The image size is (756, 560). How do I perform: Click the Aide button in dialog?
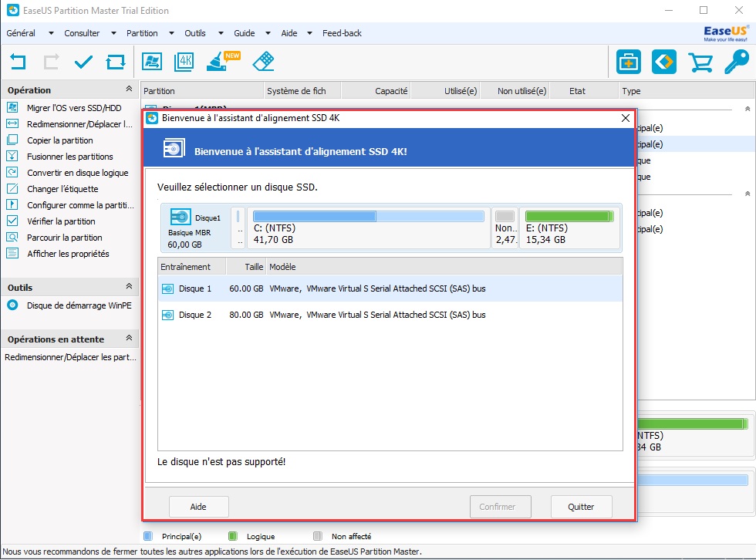(x=199, y=507)
